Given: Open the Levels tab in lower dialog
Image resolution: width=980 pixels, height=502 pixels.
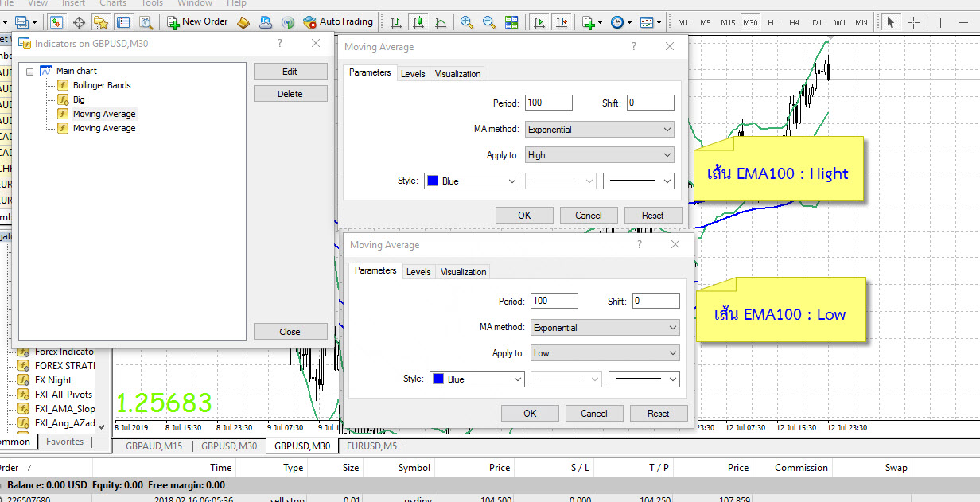Looking at the screenshot, I should [x=418, y=272].
